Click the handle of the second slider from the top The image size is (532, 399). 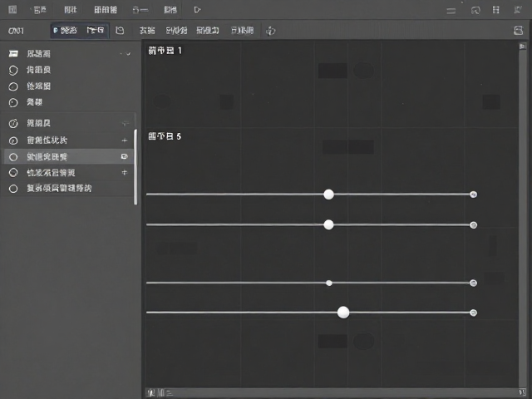point(328,224)
